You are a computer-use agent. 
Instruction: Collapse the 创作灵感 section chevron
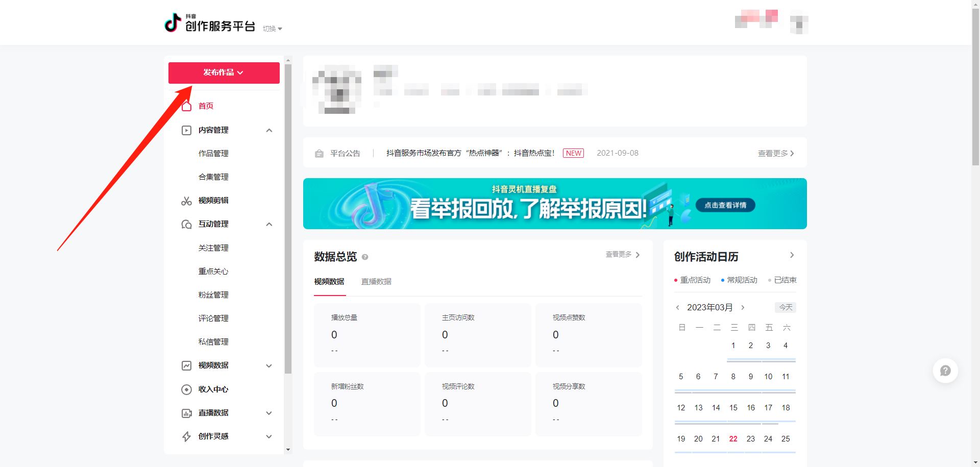pyautogui.click(x=269, y=436)
